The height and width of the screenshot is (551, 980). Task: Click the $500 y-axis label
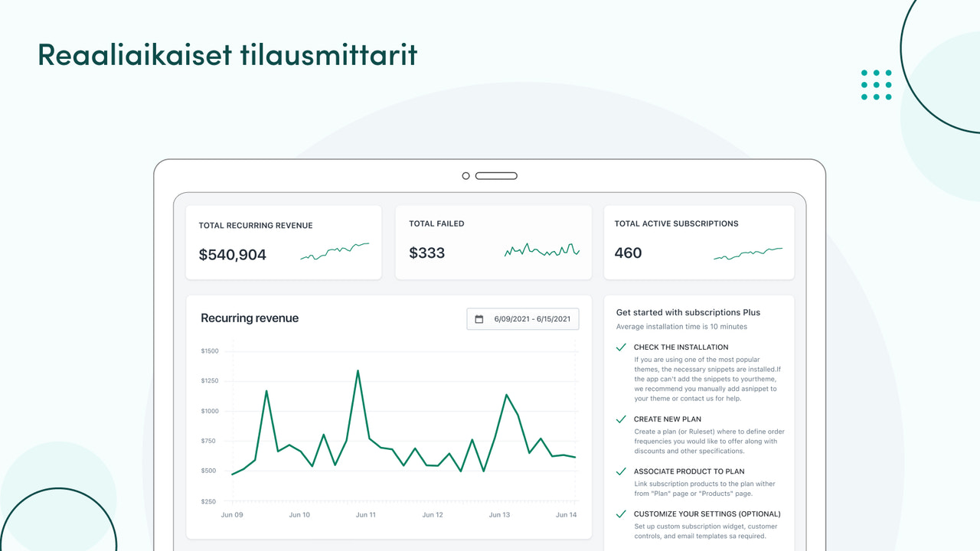210,471
